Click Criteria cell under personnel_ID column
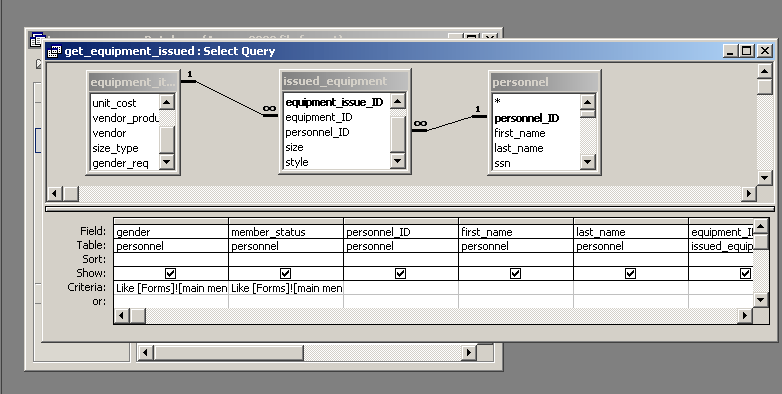Image resolution: width=782 pixels, height=394 pixels. 401,287
